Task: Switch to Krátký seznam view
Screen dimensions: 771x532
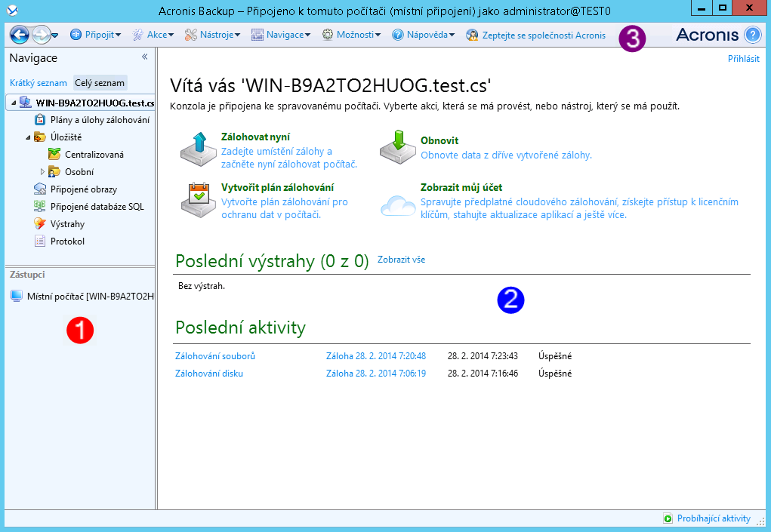Action: coord(39,83)
